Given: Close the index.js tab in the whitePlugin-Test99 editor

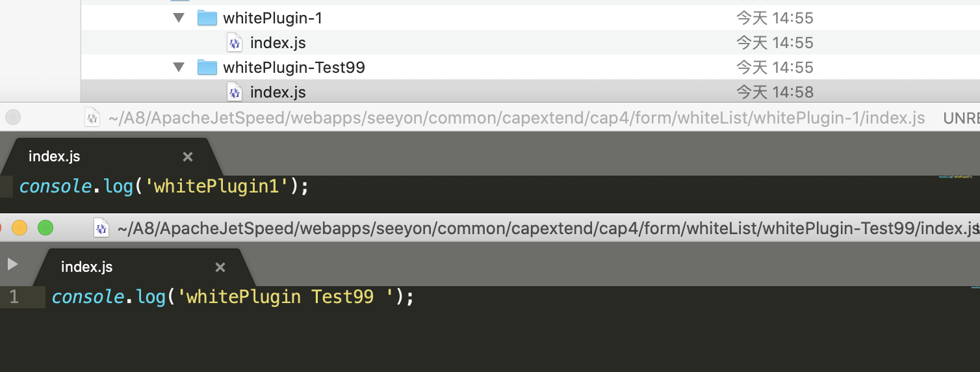Looking at the screenshot, I should [220, 267].
